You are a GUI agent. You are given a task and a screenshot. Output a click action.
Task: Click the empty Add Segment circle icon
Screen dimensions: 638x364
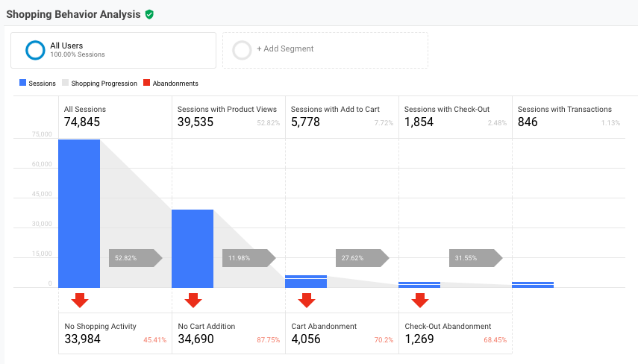click(x=242, y=50)
